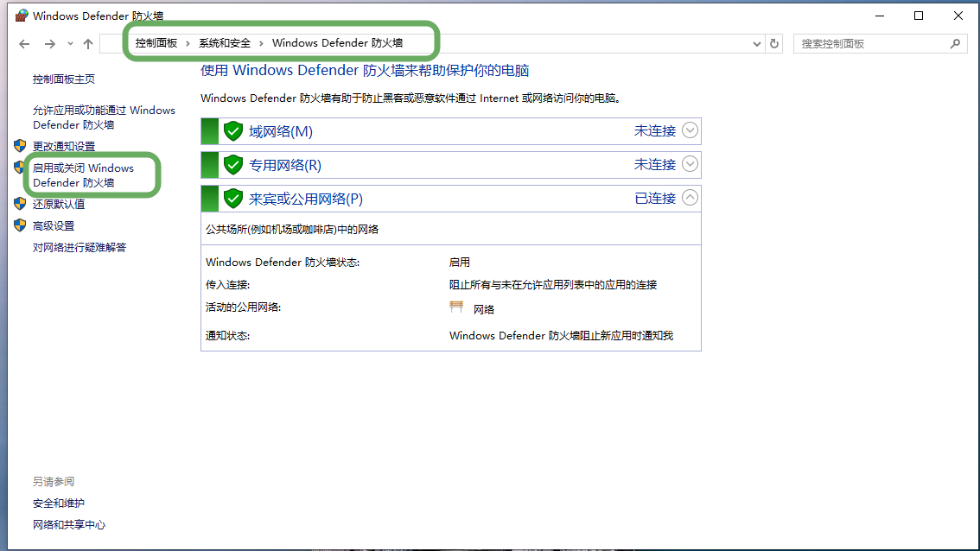This screenshot has width=980, height=551.
Task: Click the 另请参阅 heading
Action: coord(53,482)
